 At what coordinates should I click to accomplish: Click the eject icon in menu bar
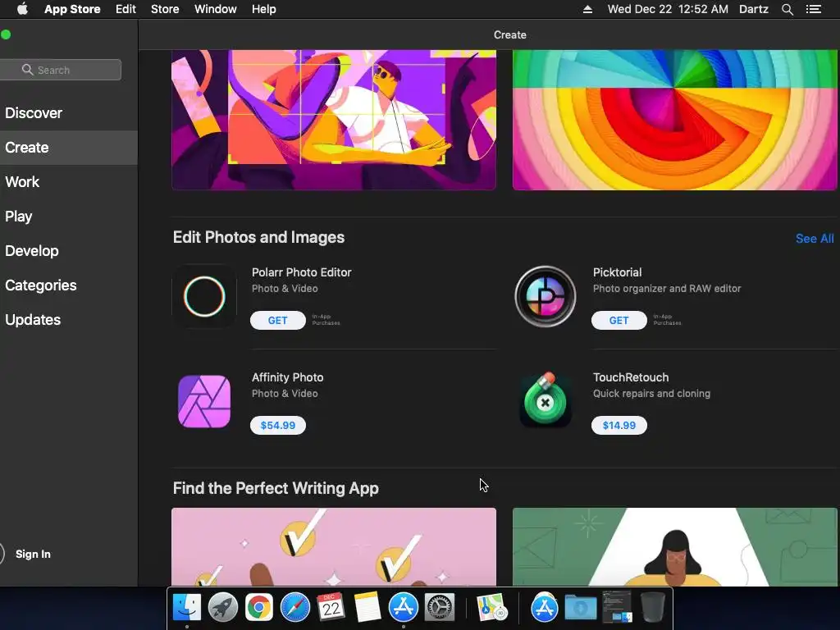click(x=587, y=9)
